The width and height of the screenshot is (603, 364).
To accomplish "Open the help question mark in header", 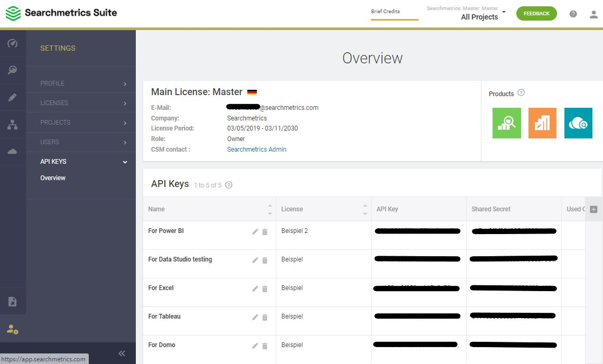I will tap(573, 14).
